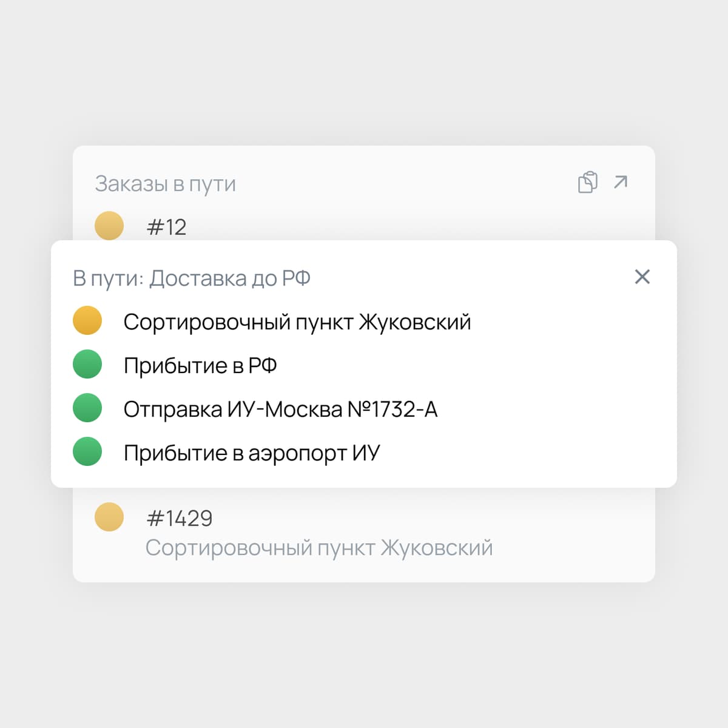This screenshot has height=728, width=728.
Task: Open order #12
Action: tap(166, 227)
